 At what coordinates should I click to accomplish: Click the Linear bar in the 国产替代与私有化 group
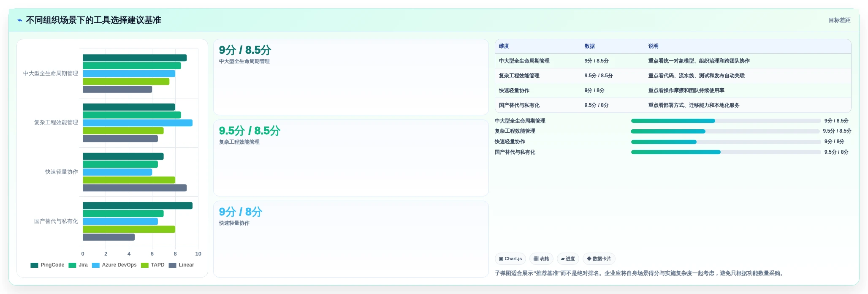tap(108, 237)
